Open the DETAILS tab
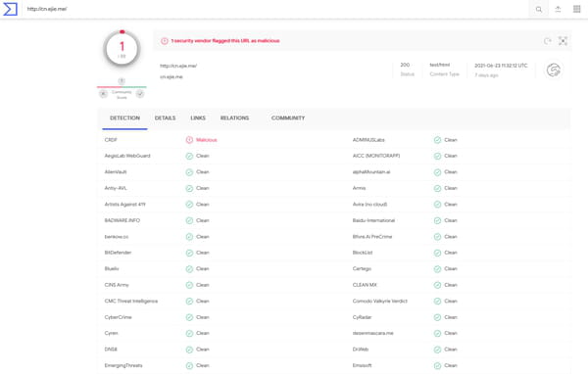588x374 pixels. pyautogui.click(x=165, y=118)
